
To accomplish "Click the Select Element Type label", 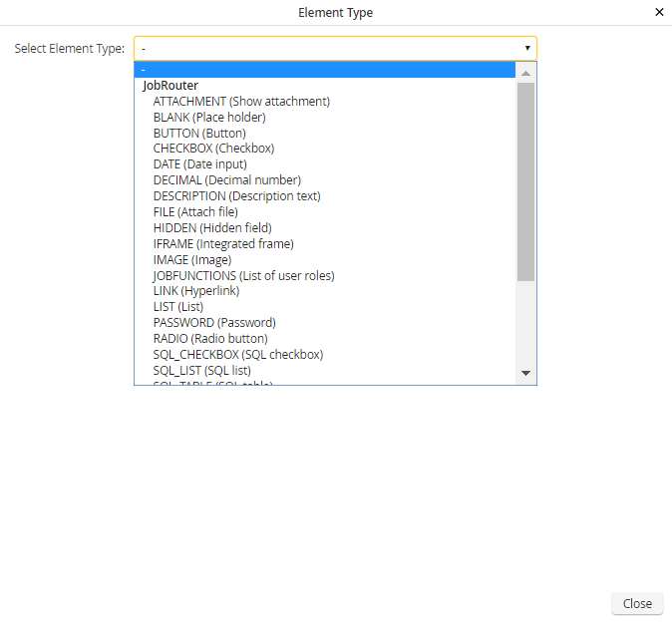I will coord(70,49).
